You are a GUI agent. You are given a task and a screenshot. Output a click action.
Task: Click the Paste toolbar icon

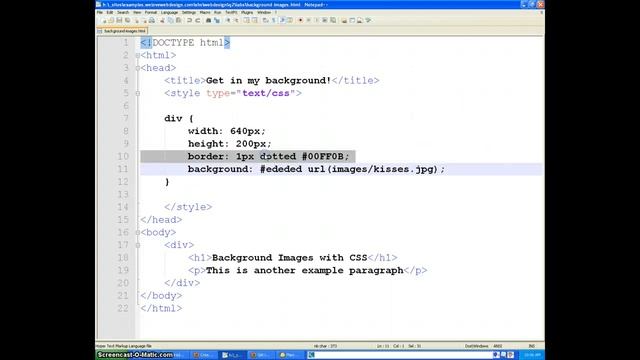click(178, 20)
